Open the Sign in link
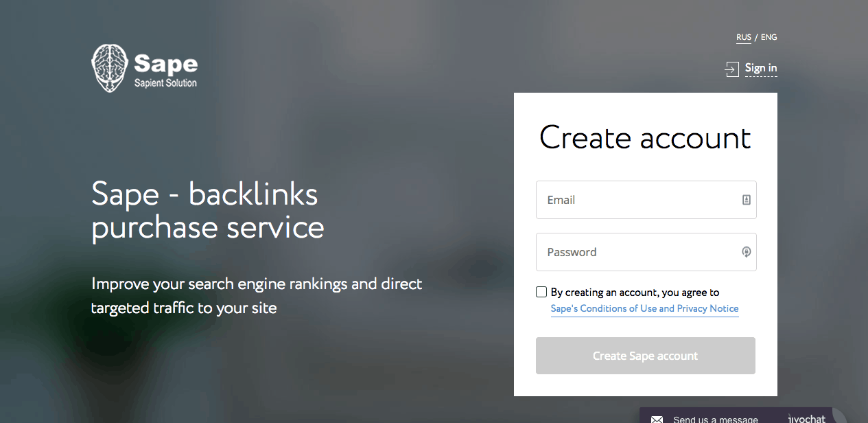The height and width of the screenshot is (423, 868). tap(761, 68)
